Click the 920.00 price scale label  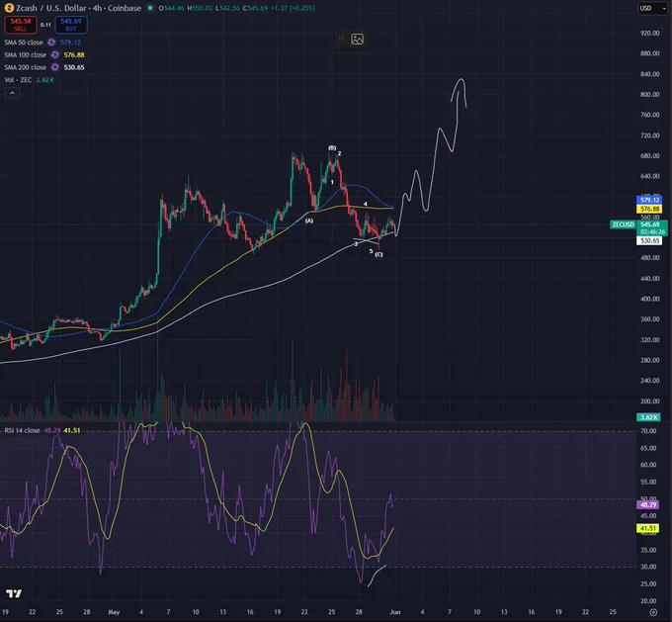(x=649, y=33)
